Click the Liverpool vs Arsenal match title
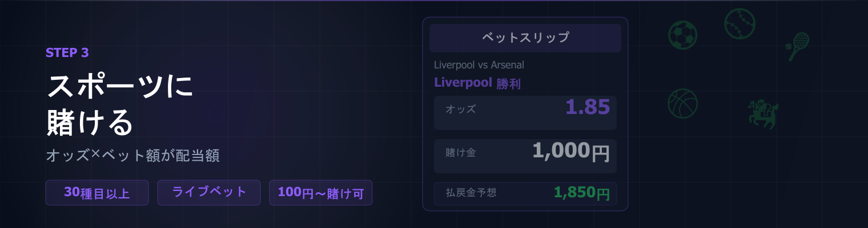This screenshot has height=228, width=868. [x=479, y=65]
